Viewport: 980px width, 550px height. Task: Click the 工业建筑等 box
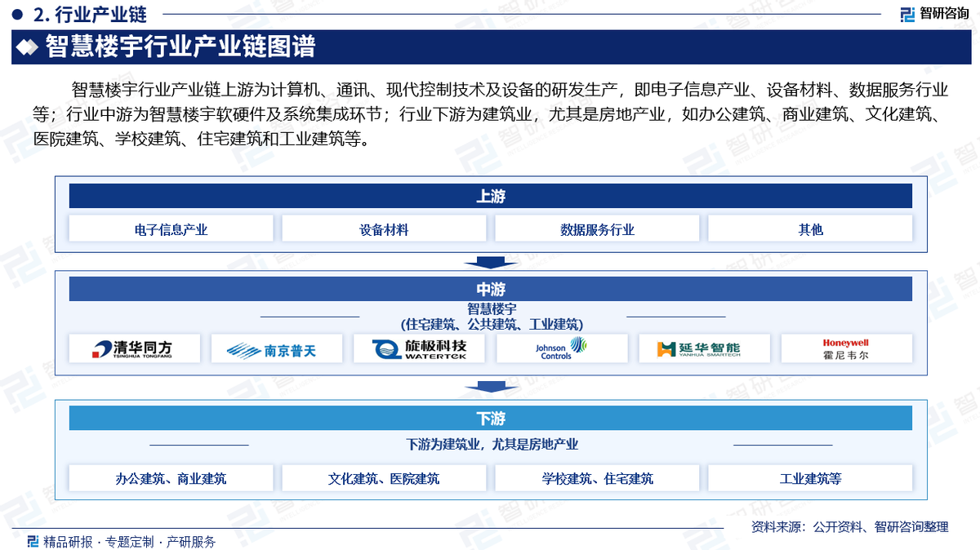(x=810, y=478)
